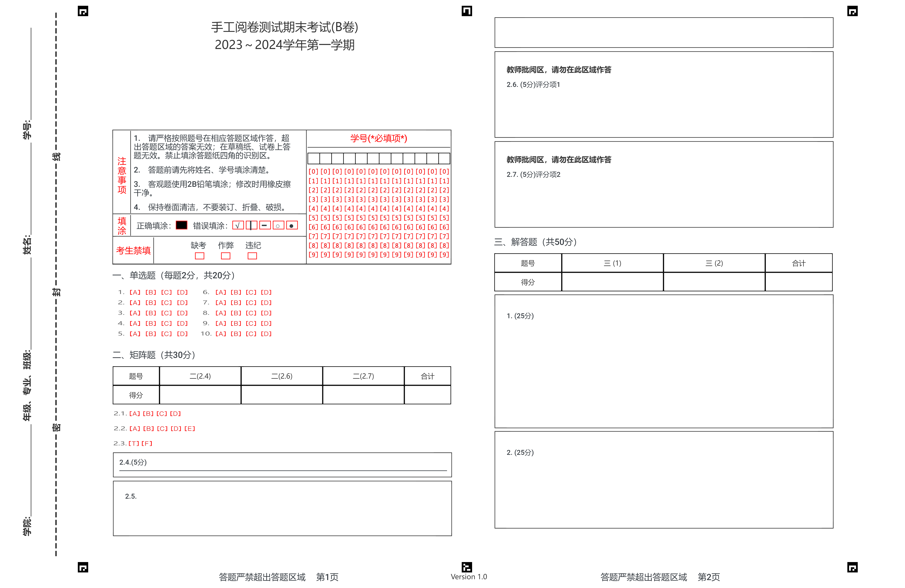Mark [T] for question 2.3
Image resolution: width=905 pixels, height=588 pixels.
(x=134, y=443)
